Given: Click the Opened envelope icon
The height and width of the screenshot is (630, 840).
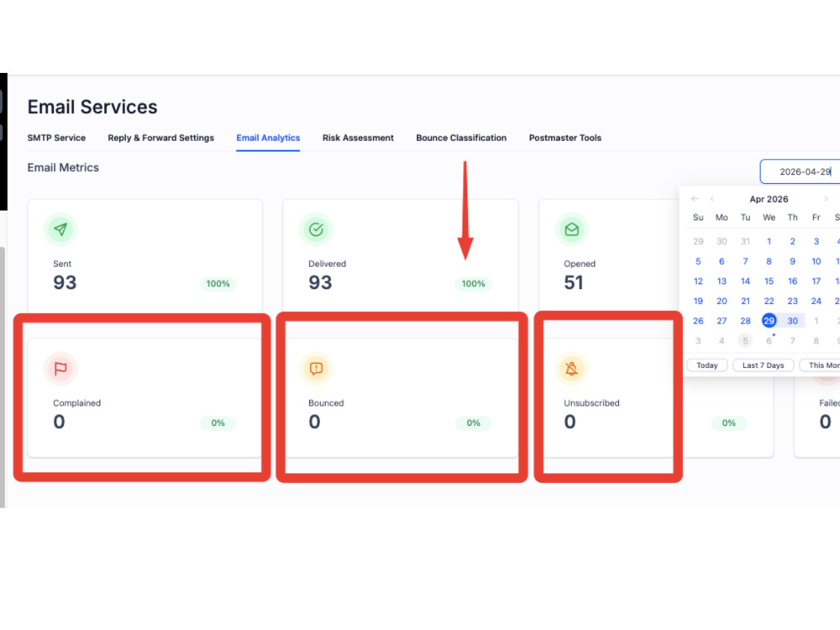Looking at the screenshot, I should pyautogui.click(x=571, y=229).
